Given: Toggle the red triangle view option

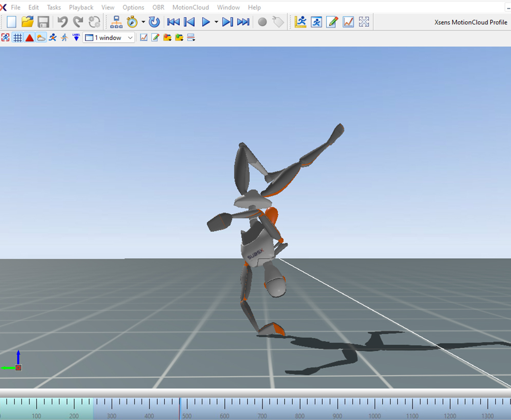Looking at the screenshot, I should click(x=29, y=38).
